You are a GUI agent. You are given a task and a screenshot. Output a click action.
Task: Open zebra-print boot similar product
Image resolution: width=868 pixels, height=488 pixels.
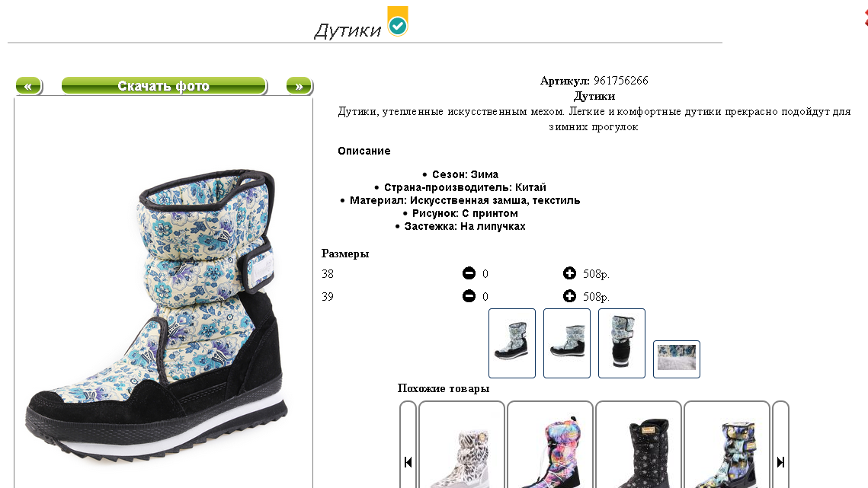(x=462, y=445)
